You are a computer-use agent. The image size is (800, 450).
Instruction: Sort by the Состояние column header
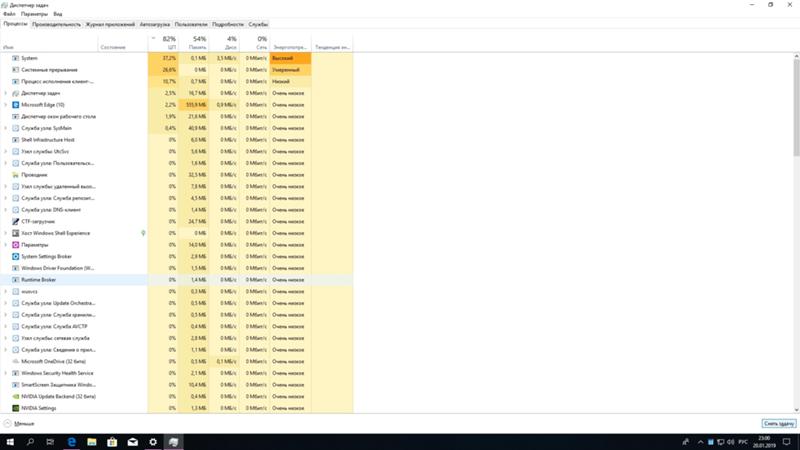coord(123,43)
